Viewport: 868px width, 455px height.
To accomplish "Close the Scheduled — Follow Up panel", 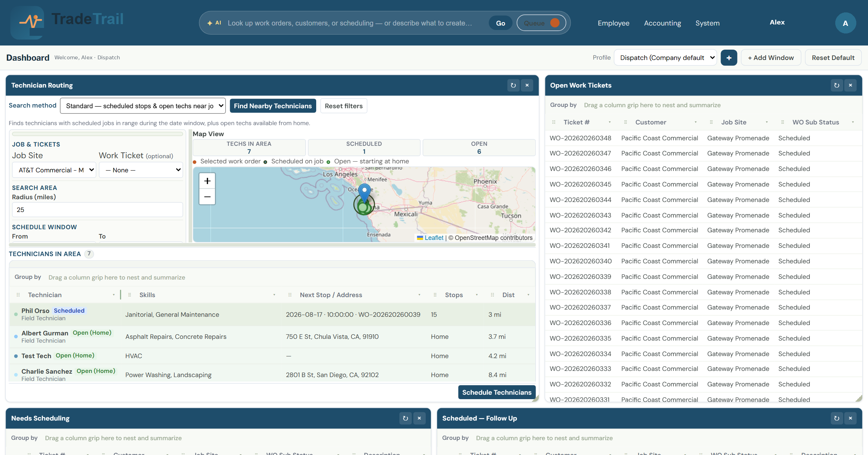I will tap(850, 418).
